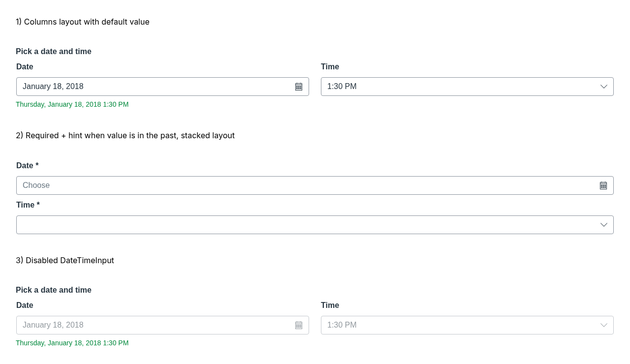Open calendar picker in first Date field
Image resolution: width=630 pixels, height=364 pixels.
coord(299,87)
